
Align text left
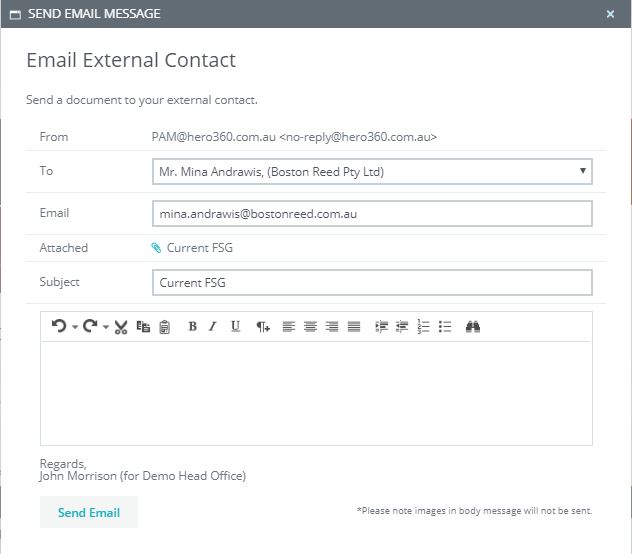(289, 326)
